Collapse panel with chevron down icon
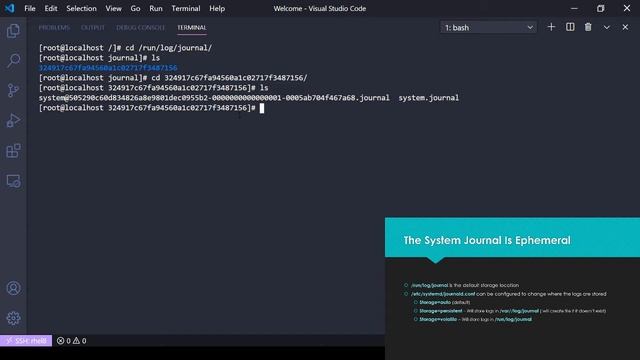Screen dimensions: 640x360 (607, 27)
